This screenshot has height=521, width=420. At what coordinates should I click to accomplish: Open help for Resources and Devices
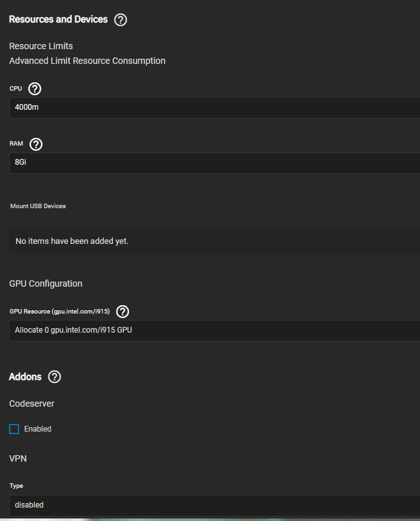point(120,20)
